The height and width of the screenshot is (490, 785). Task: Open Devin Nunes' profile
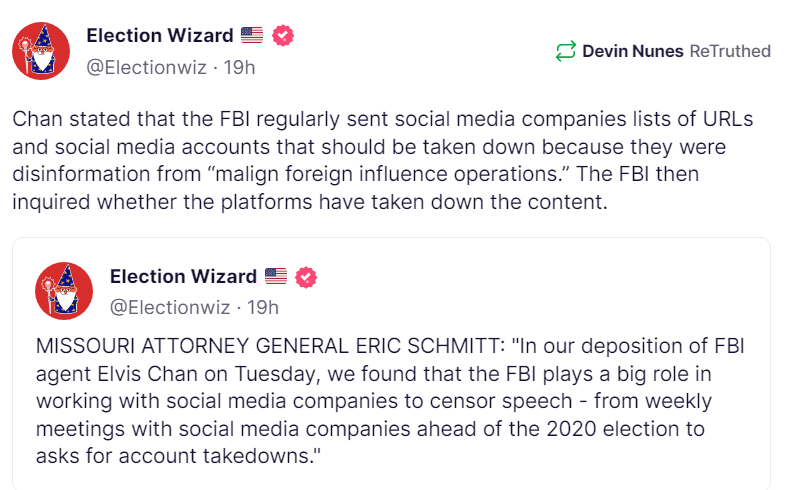tap(633, 51)
